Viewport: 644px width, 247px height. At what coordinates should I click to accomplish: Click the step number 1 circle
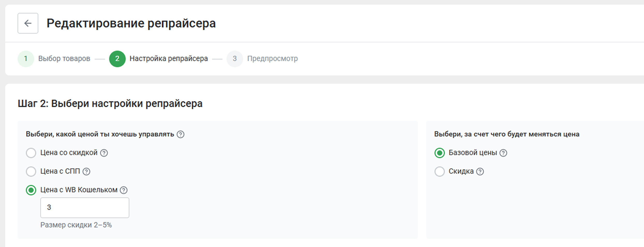[x=26, y=59]
